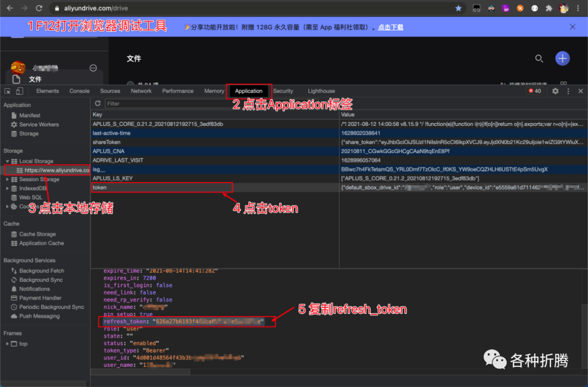Select Cache Storage in the sidebar
Screen dimensions: 588x387
coord(38,234)
